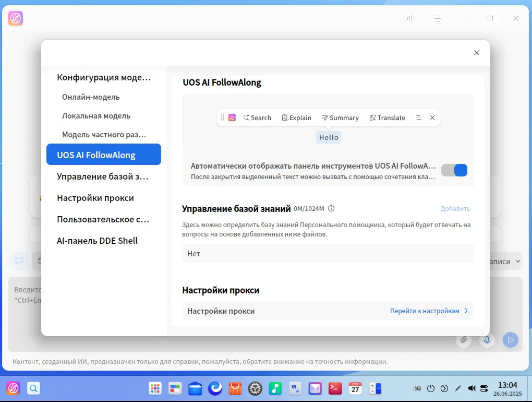Launch the web browser from dock
The image size is (532, 402).
[x=215, y=388]
